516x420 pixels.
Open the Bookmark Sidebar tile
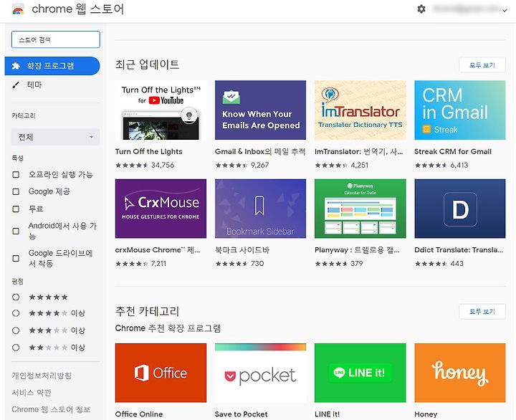[x=260, y=209]
